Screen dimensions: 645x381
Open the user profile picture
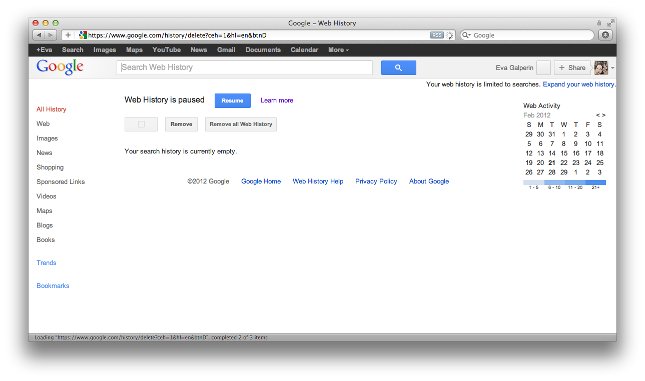pos(601,67)
